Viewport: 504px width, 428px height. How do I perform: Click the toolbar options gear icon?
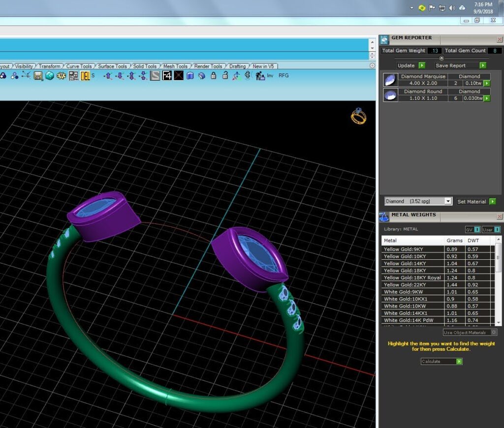point(372,66)
